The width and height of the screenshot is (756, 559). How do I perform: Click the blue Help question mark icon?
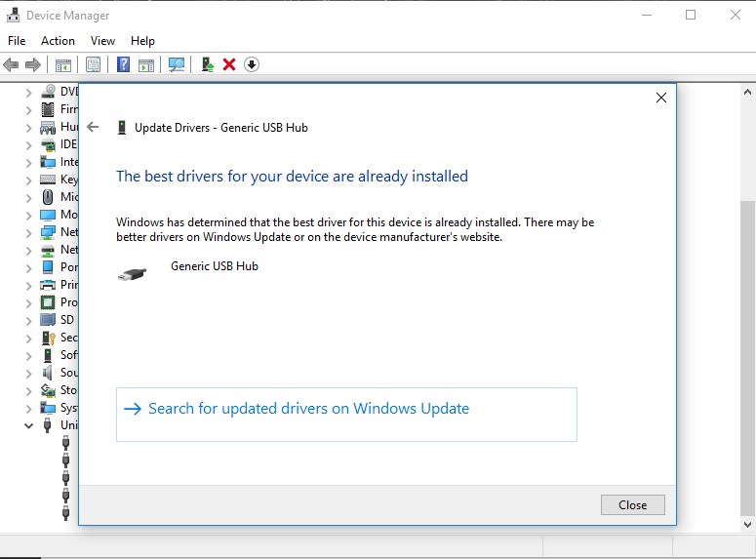(x=124, y=64)
